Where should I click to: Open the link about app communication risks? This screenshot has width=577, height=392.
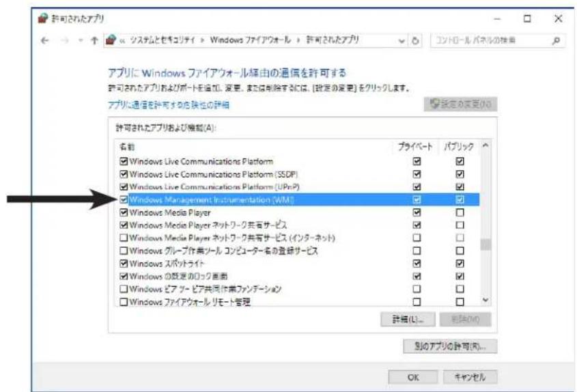pyautogui.click(x=169, y=105)
